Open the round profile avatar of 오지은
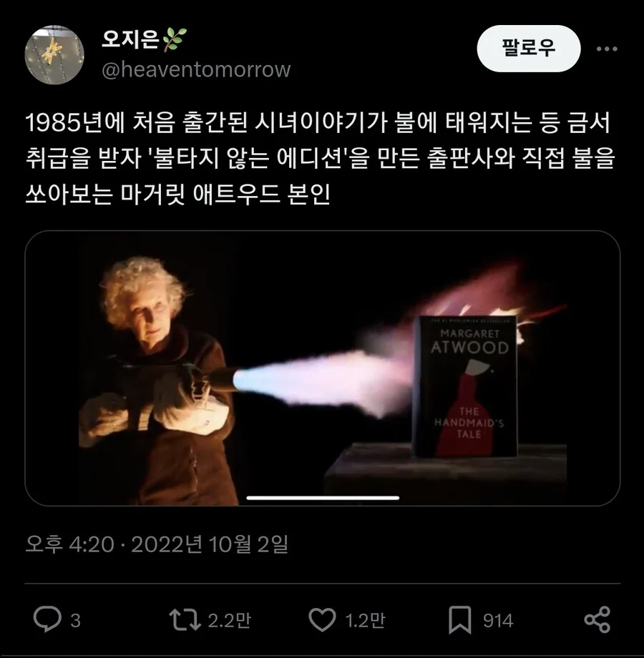This screenshot has height=658, width=644. 54,55
